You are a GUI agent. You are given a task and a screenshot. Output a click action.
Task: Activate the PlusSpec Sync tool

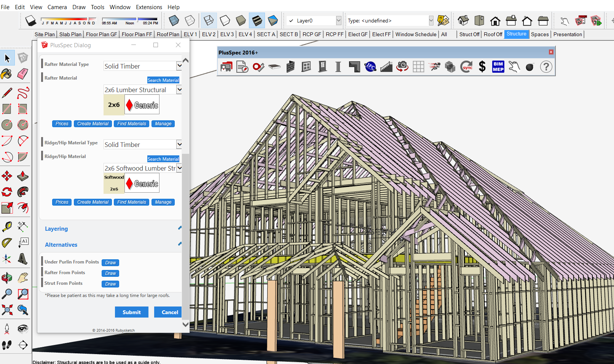[x=466, y=67]
